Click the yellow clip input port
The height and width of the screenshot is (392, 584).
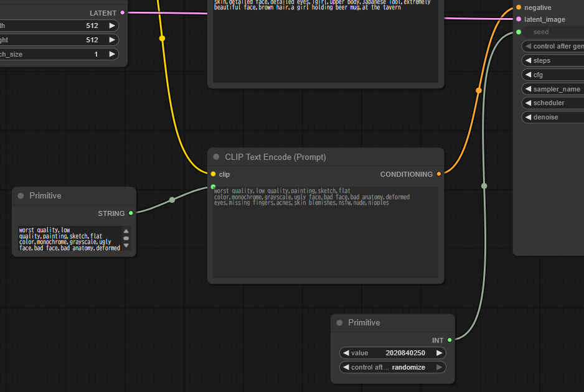pos(213,174)
